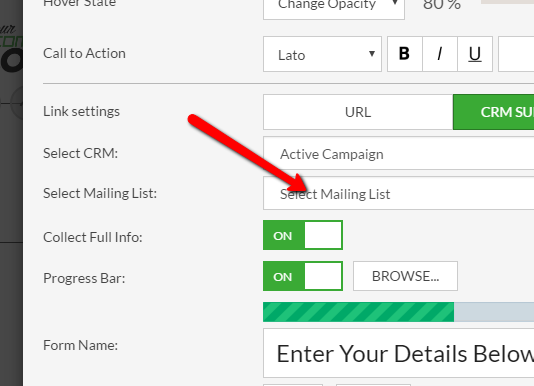This screenshot has height=386, width=534.
Task: Toggle the Collect Full Info switch
Action: click(303, 235)
